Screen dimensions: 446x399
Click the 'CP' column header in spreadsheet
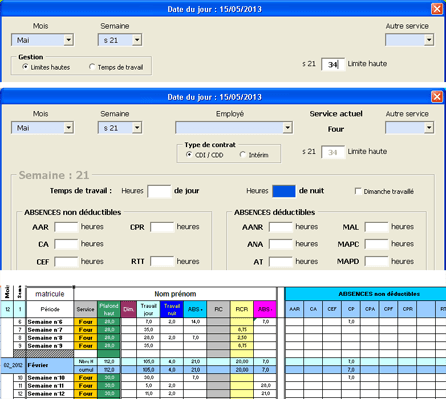351,309
